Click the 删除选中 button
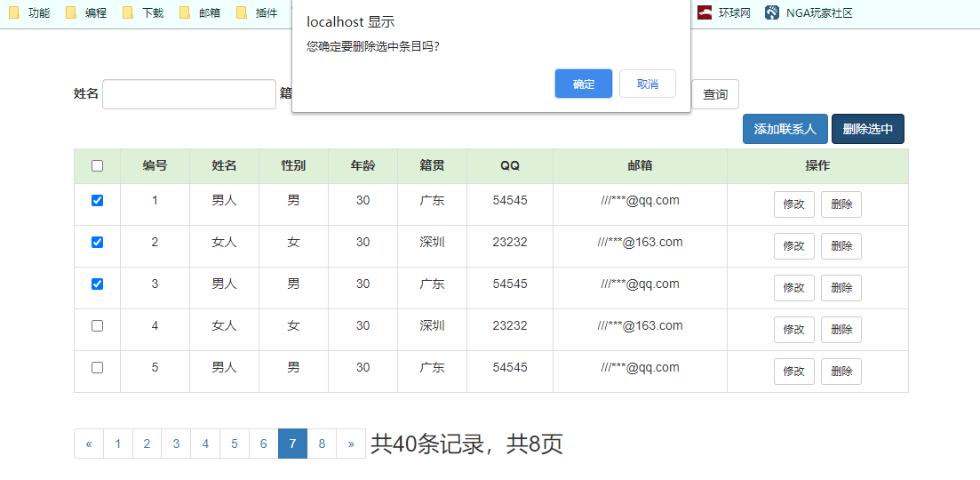The width and height of the screenshot is (980, 480). coord(867,129)
